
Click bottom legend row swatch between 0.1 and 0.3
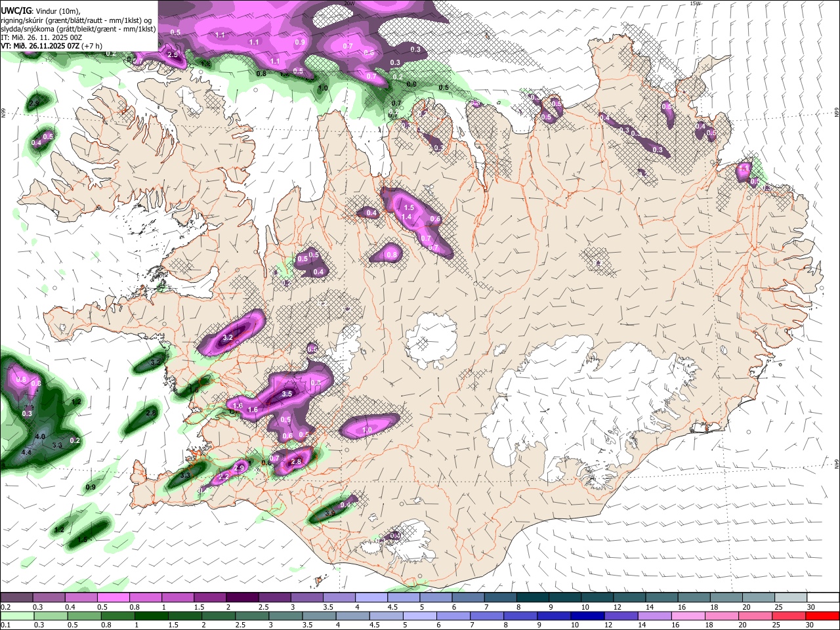coord(16,616)
